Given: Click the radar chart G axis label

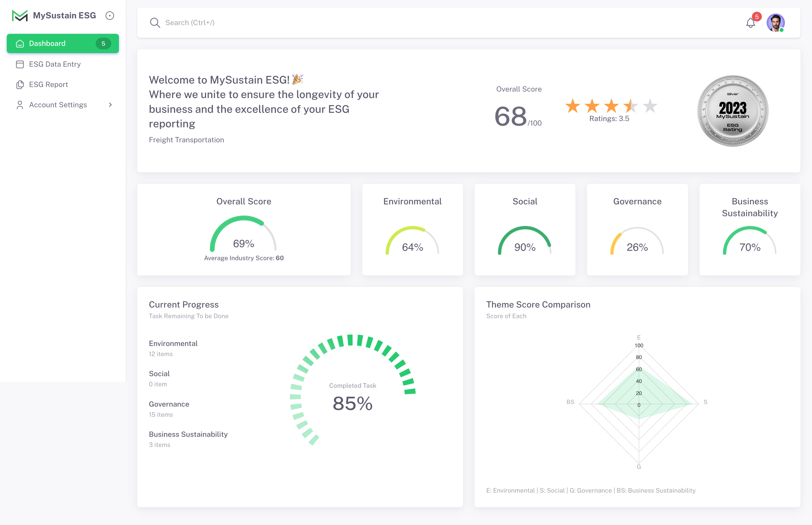Looking at the screenshot, I should pyautogui.click(x=639, y=467).
